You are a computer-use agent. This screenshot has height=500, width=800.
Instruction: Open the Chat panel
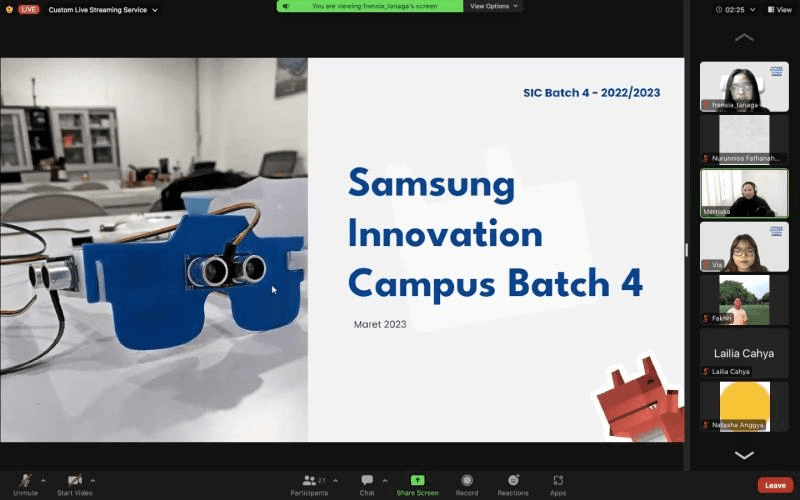367,485
